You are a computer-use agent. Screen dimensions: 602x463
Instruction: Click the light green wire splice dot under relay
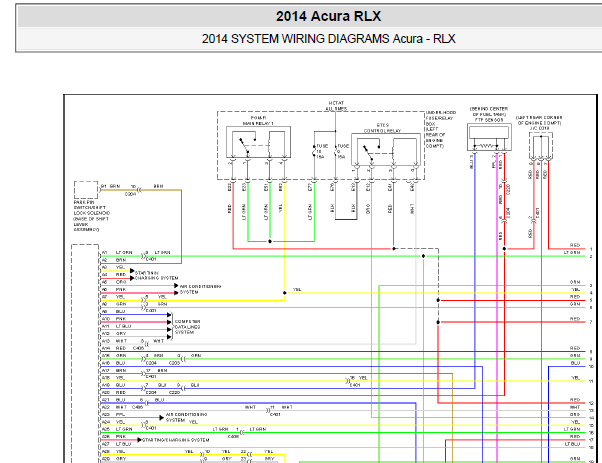click(270, 241)
